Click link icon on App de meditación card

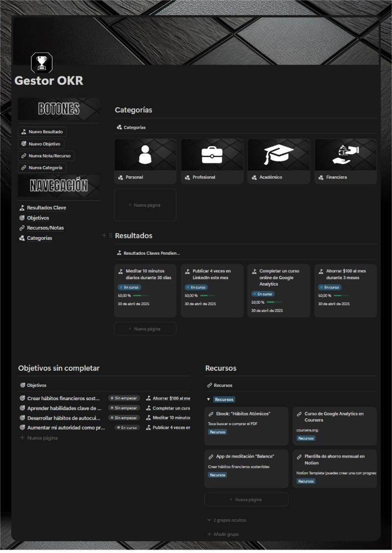click(211, 457)
